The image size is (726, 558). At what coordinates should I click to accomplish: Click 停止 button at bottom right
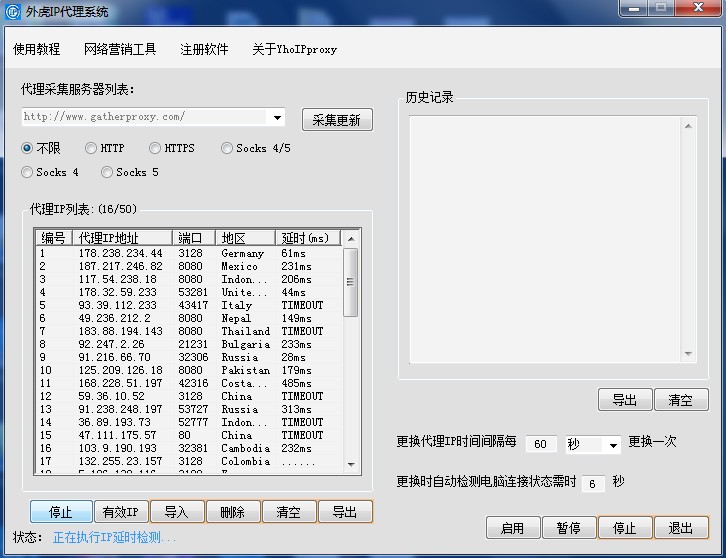tap(625, 528)
